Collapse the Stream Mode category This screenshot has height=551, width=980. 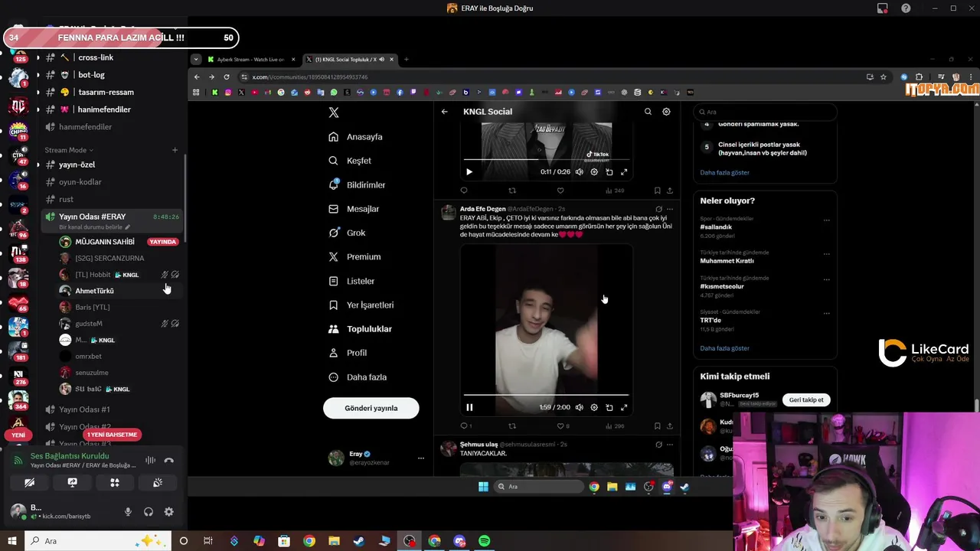coord(68,150)
